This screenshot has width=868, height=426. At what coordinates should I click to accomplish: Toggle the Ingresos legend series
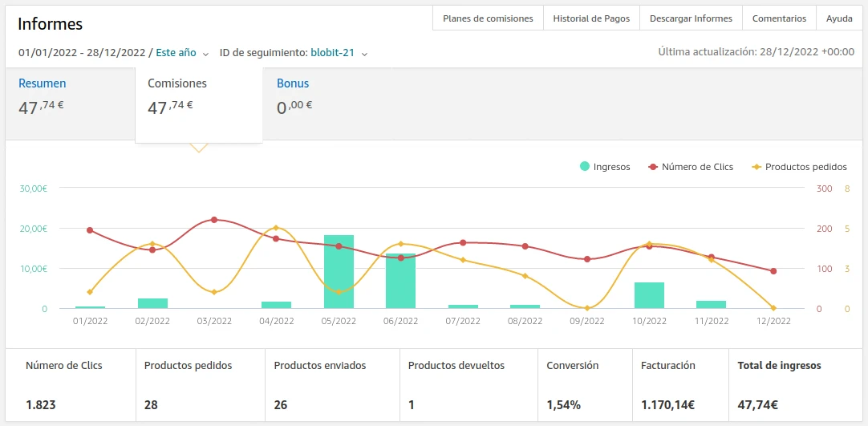tap(605, 167)
